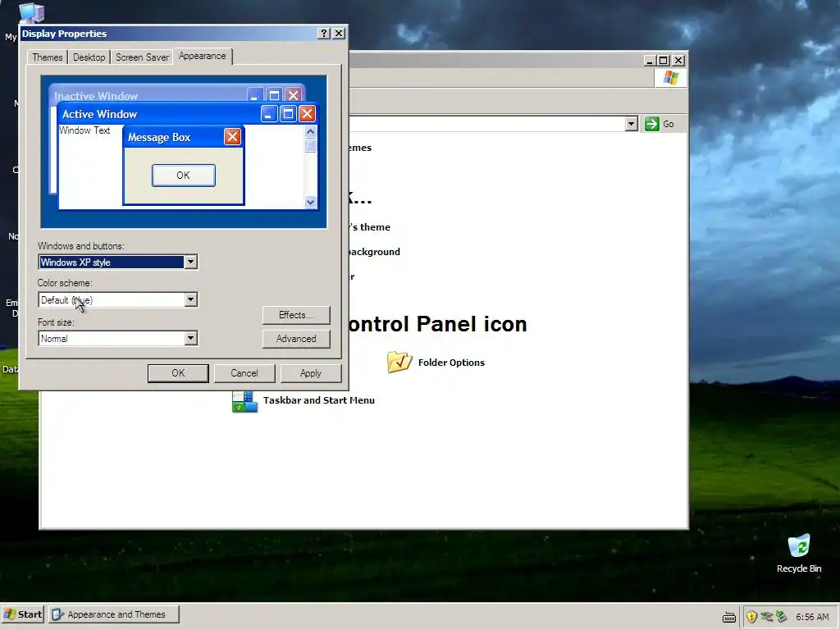
Task: Click the 6:56 AM clock
Action: pyautogui.click(x=812, y=617)
